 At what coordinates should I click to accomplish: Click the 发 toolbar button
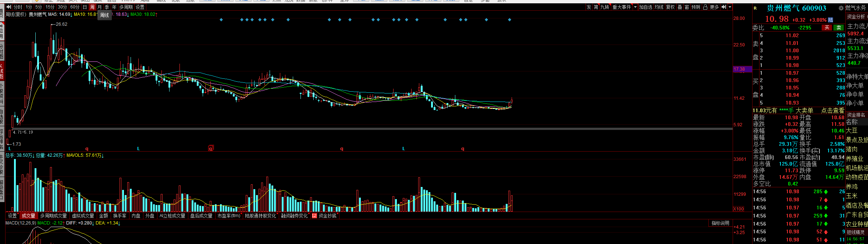point(589,7)
